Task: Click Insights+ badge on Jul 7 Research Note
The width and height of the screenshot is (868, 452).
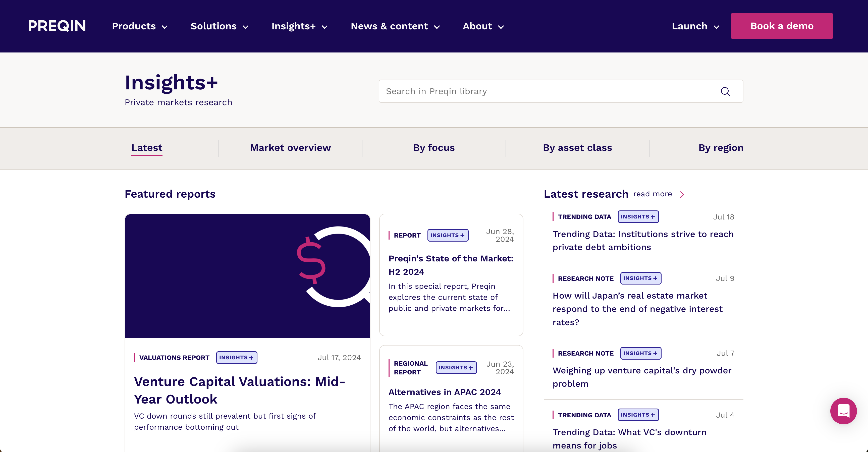Action: coord(641,353)
